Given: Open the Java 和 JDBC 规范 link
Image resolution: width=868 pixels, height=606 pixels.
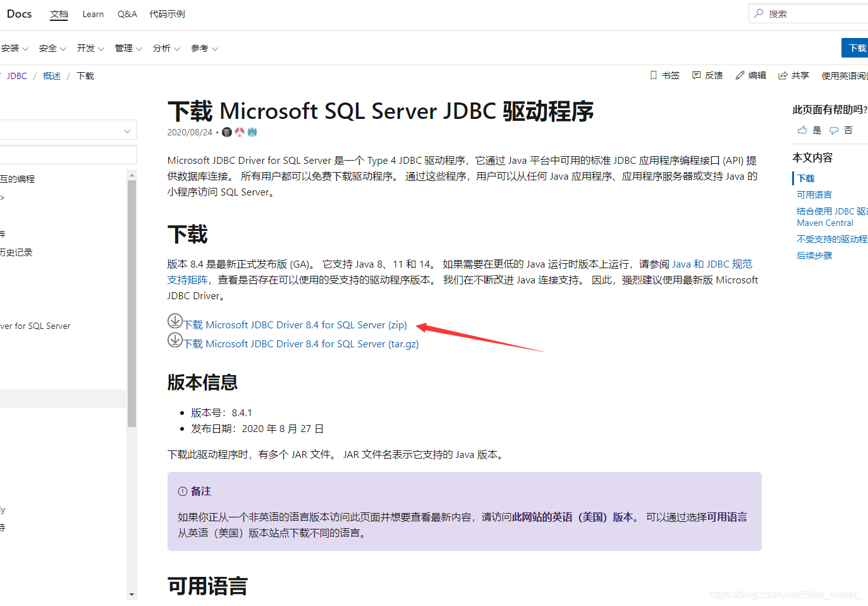Looking at the screenshot, I should click(x=712, y=264).
